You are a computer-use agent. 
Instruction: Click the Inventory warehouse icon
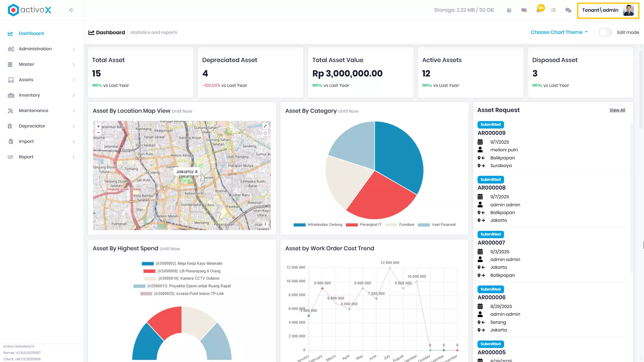click(x=11, y=95)
